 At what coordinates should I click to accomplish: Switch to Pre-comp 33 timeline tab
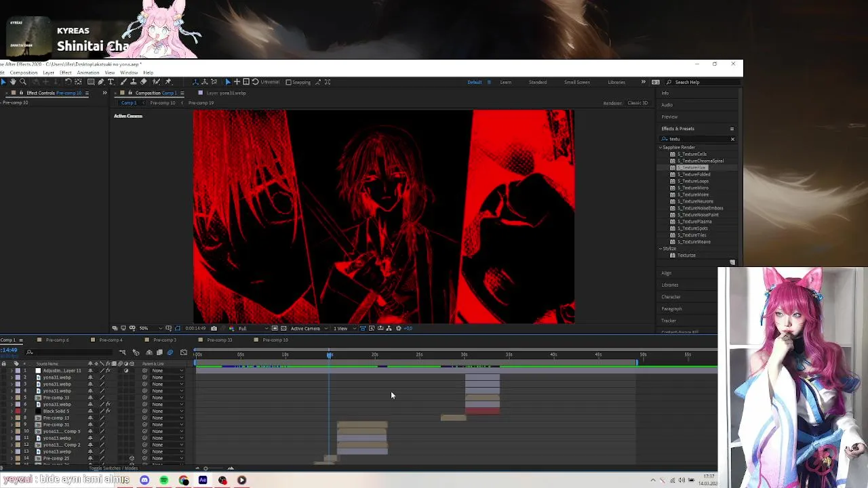click(x=219, y=340)
